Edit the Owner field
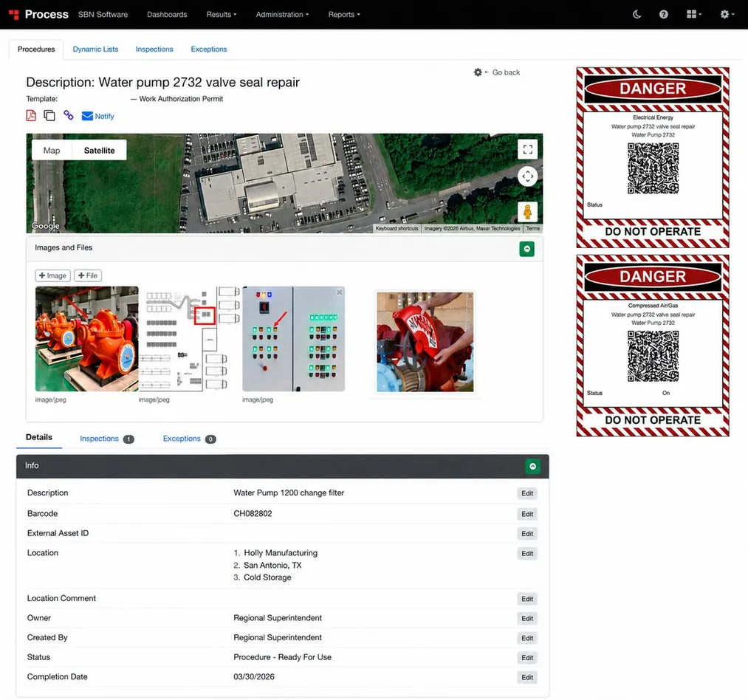 click(x=527, y=618)
